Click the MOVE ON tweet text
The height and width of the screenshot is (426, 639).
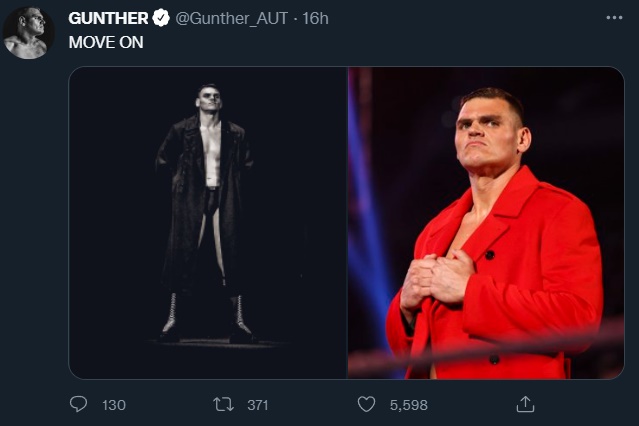(105, 42)
